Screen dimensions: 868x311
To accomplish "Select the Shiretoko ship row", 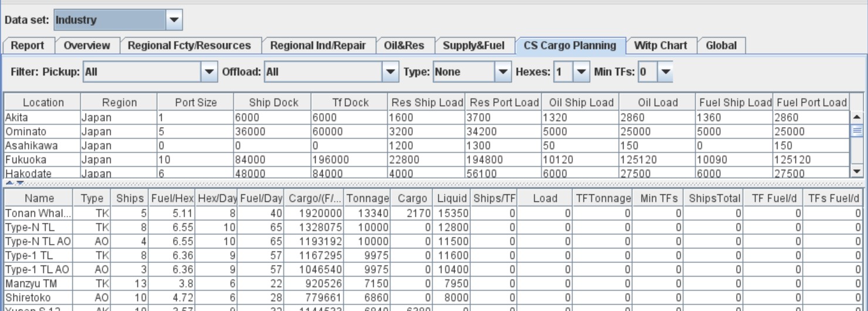I will coord(434,298).
